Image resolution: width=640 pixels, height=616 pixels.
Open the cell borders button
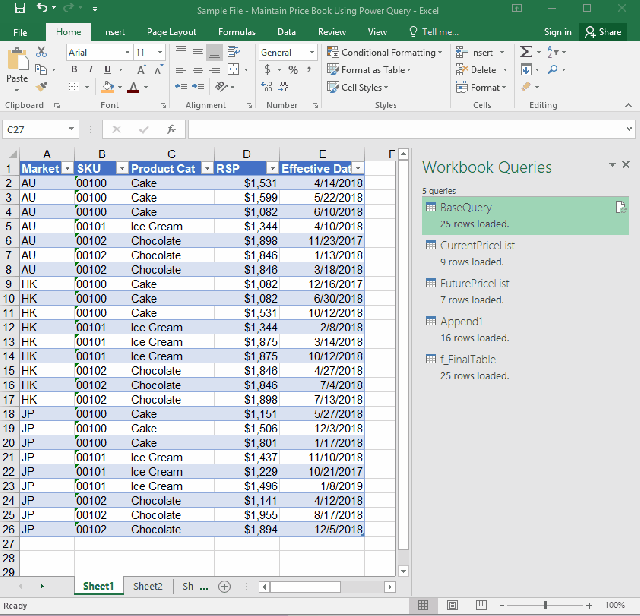click(x=73, y=87)
